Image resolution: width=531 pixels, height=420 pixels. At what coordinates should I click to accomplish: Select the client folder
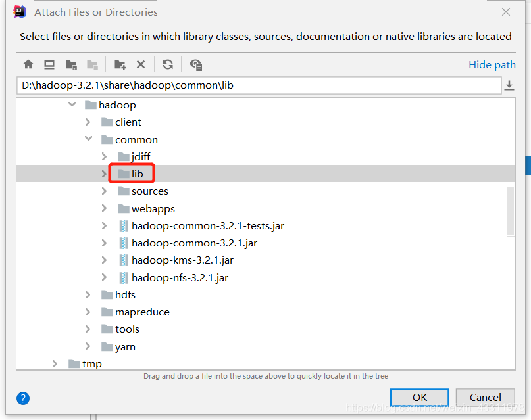point(121,122)
